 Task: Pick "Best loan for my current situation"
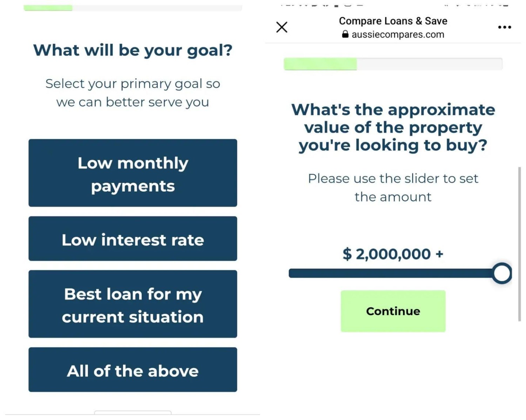[x=133, y=304]
